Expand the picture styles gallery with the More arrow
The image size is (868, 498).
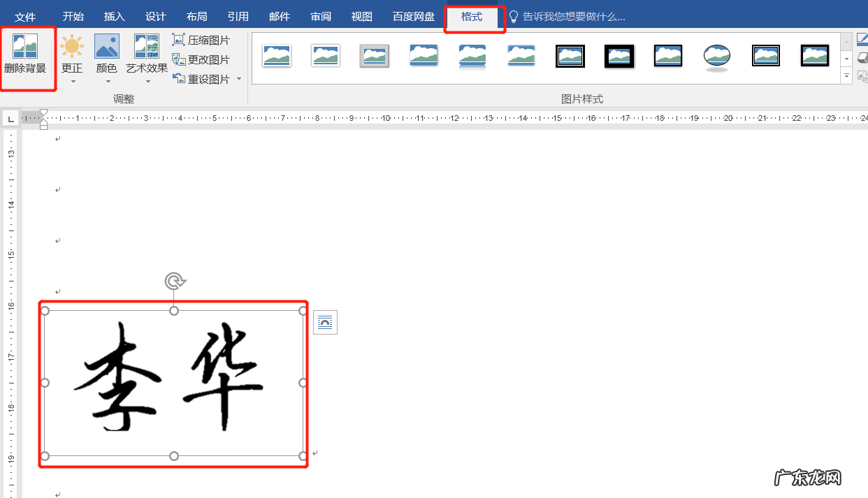846,75
